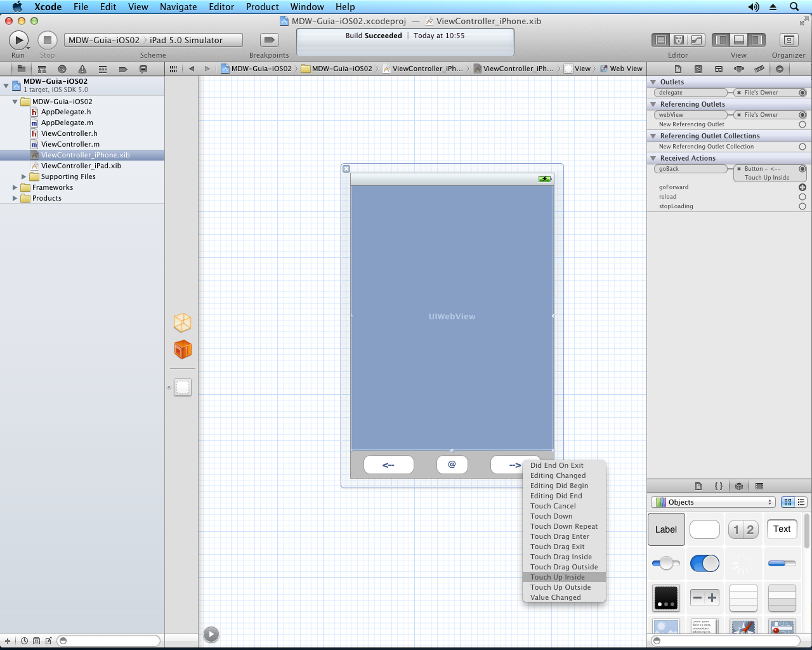Go back in editor history arrow

tap(191, 69)
